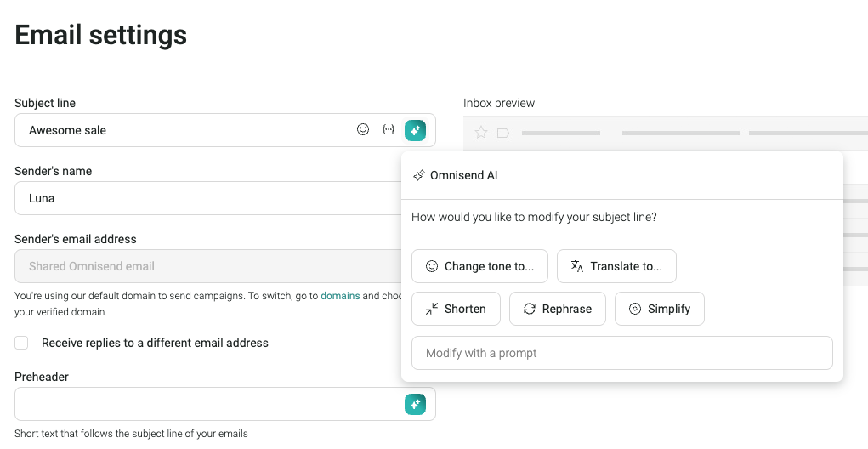This screenshot has height=449, width=868.
Task: Focus the Subject line input with Awesome sale
Action: 225,130
